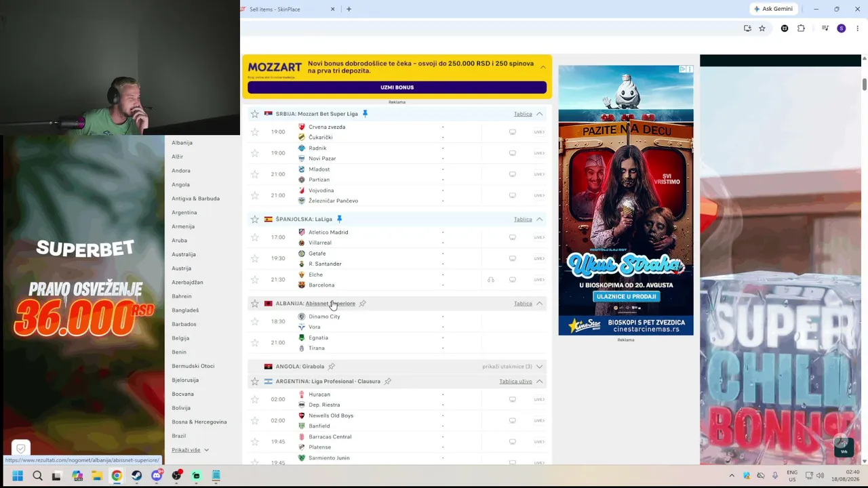Select Brazil in the country list
868x488 pixels.
pos(179,436)
